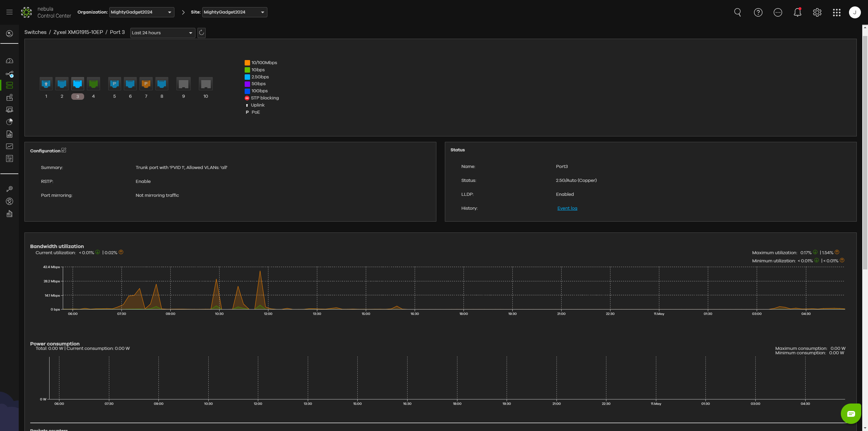
Task: Open the notifications bell
Action: 797,13
